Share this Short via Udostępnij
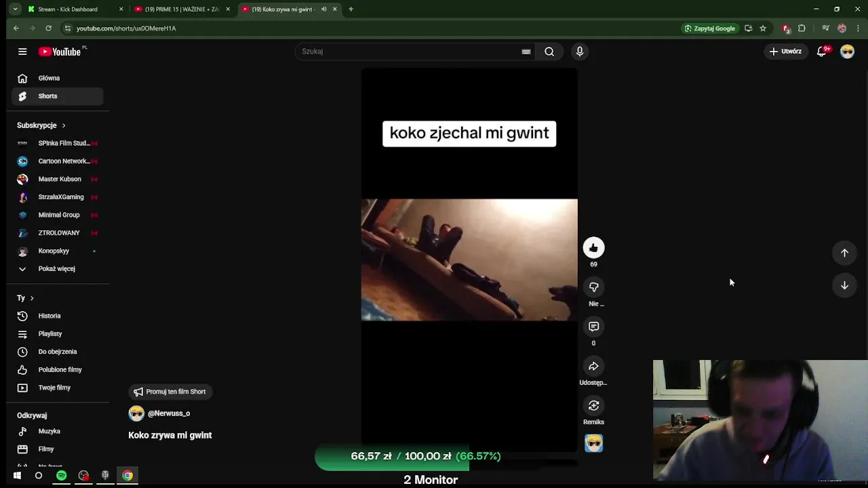Image resolution: width=868 pixels, height=488 pixels. 593,366
